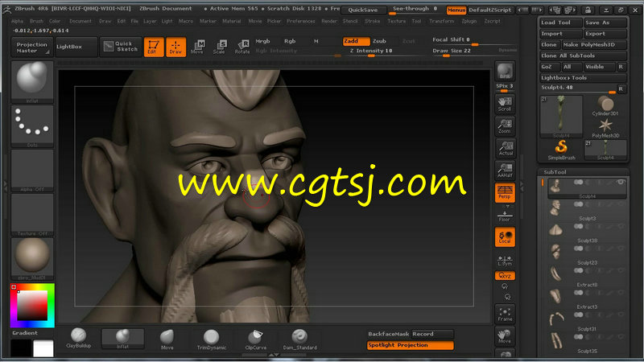Open DefaultZScript selector
Viewport: 644px width, 362px height.
490,10
